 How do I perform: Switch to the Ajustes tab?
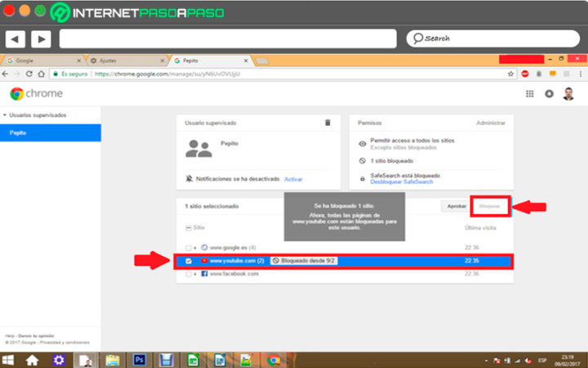[126, 61]
